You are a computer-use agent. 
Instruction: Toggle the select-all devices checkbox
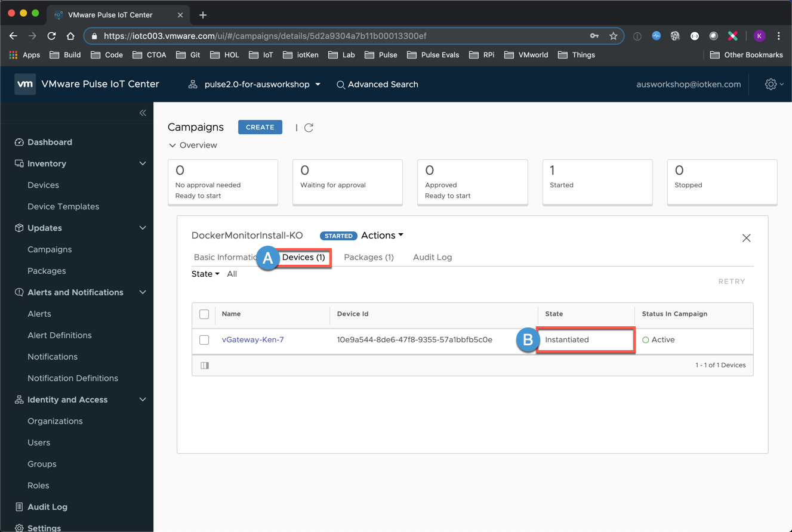[x=204, y=314]
